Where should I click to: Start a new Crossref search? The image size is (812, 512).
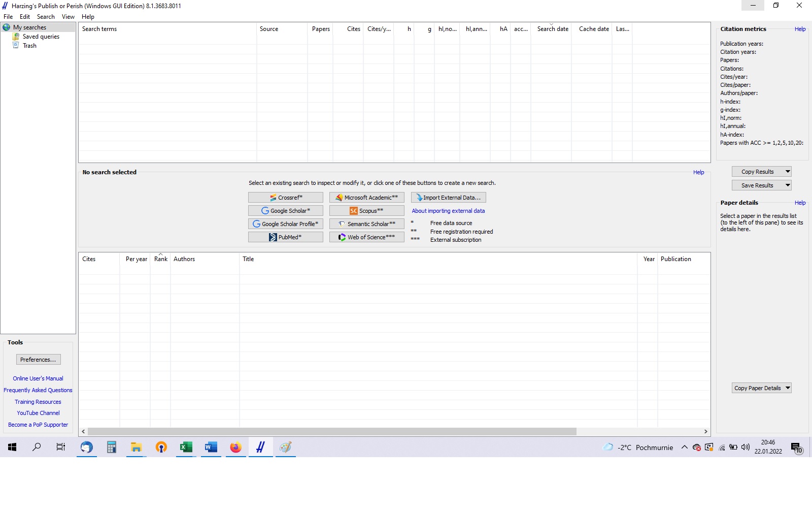tap(286, 198)
